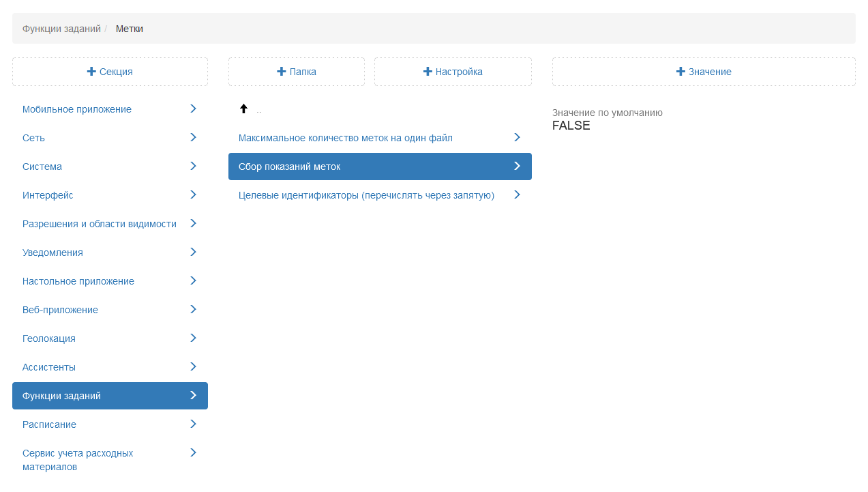Viewport: 868px width, 492px height.
Task: Click chevron next to Расписание
Action: (x=193, y=424)
